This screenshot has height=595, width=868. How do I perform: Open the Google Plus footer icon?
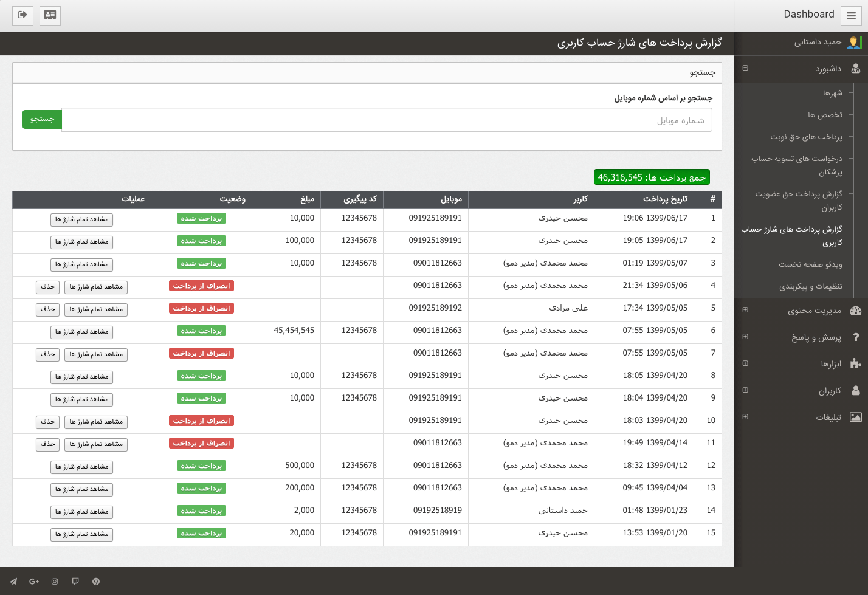(x=34, y=582)
